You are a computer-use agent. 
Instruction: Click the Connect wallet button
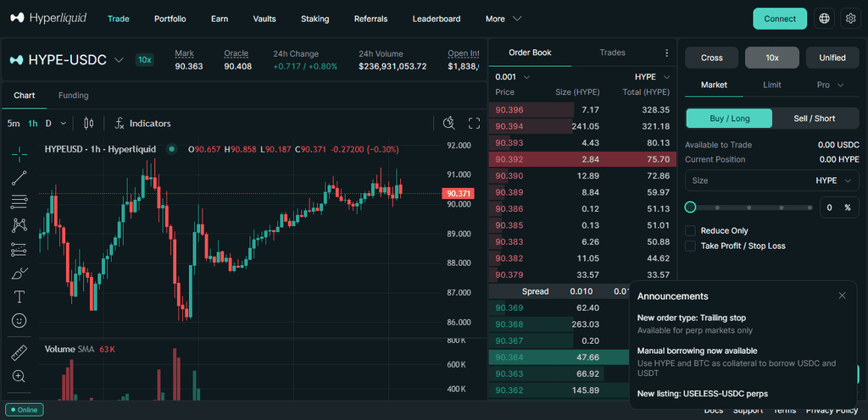click(x=780, y=19)
